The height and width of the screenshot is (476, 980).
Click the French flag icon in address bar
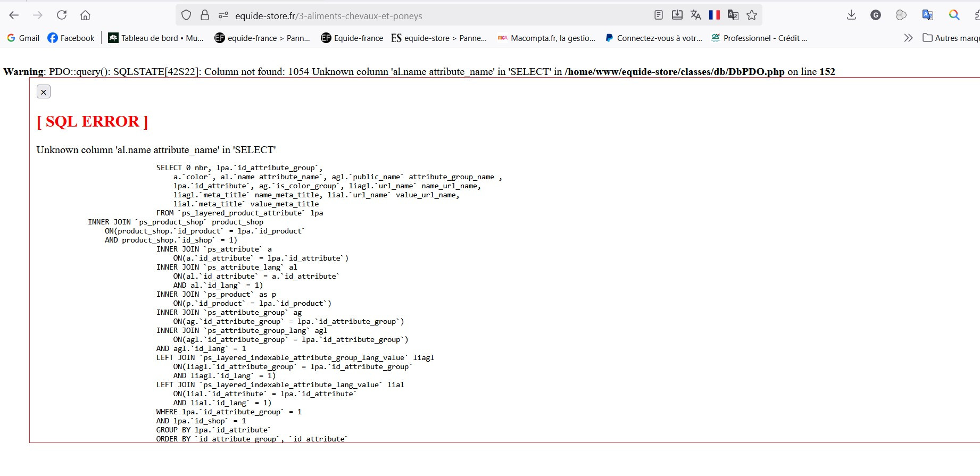(x=715, y=15)
